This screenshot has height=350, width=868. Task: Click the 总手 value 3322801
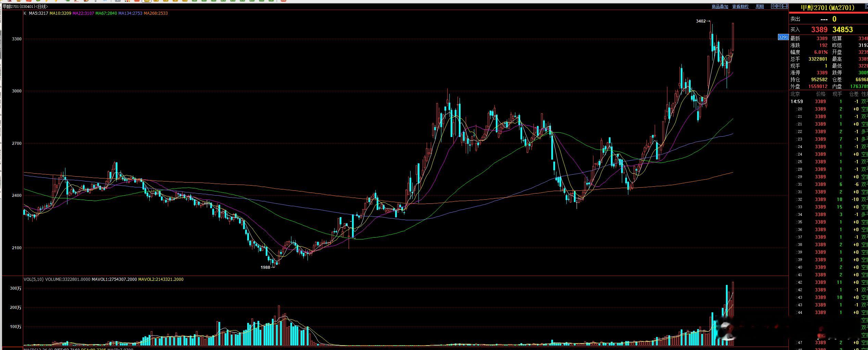point(818,59)
